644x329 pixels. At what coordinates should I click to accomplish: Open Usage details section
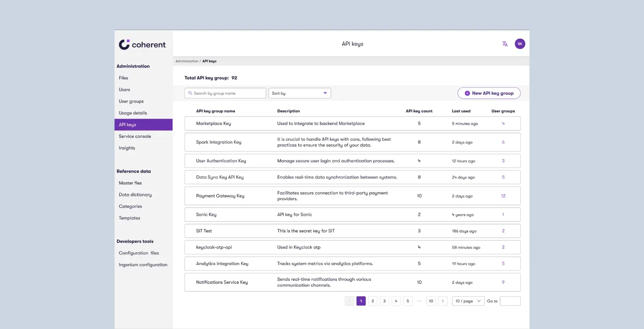(133, 113)
